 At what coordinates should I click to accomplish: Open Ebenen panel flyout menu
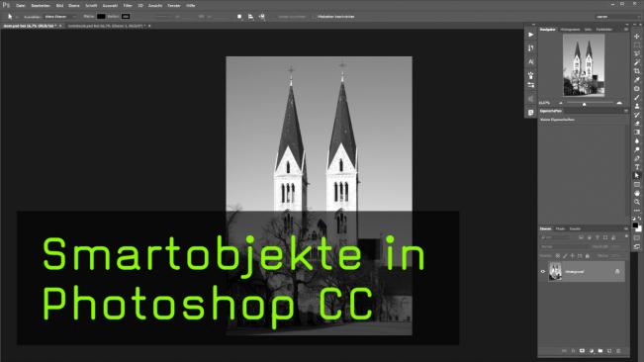626,228
